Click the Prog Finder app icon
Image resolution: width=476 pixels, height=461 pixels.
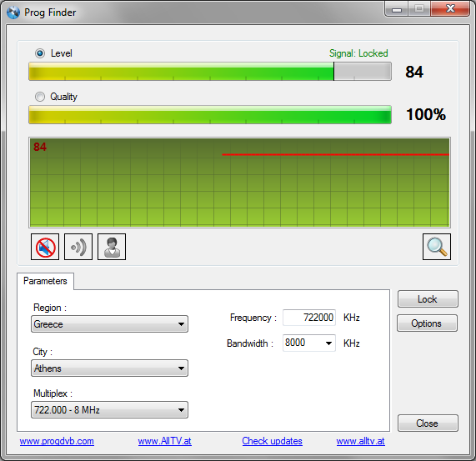(x=13, y=13)
